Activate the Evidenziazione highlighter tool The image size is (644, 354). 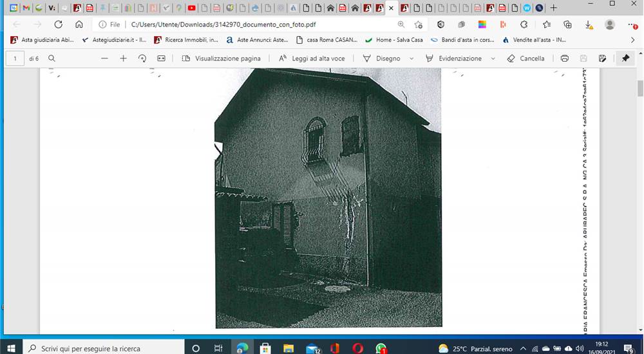tap(453, 59)
